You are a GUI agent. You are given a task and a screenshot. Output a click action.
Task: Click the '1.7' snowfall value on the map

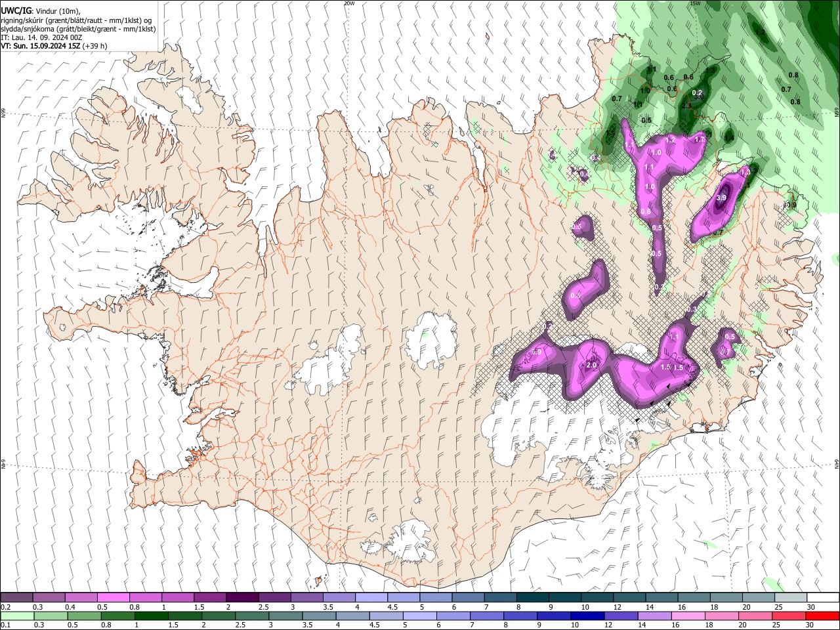click(x=700, y=139)
